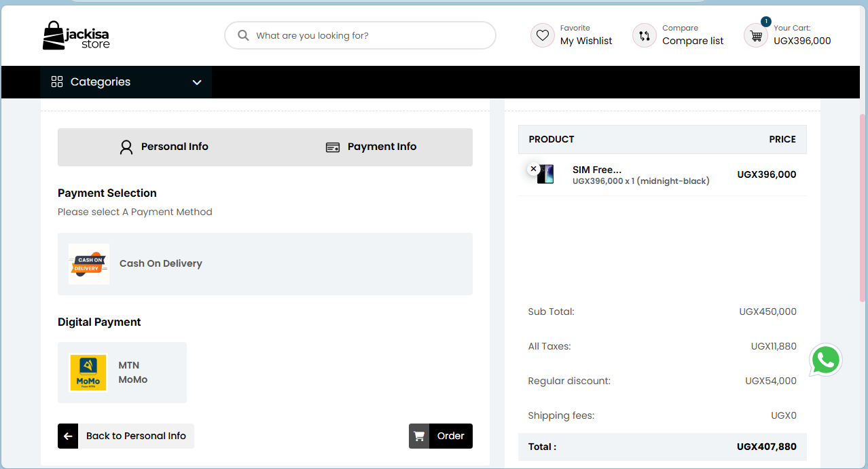The height and width of the screenshot is (469, 868).
Task: Open Your Cart basket icon
Action: [x=755, y=35]
